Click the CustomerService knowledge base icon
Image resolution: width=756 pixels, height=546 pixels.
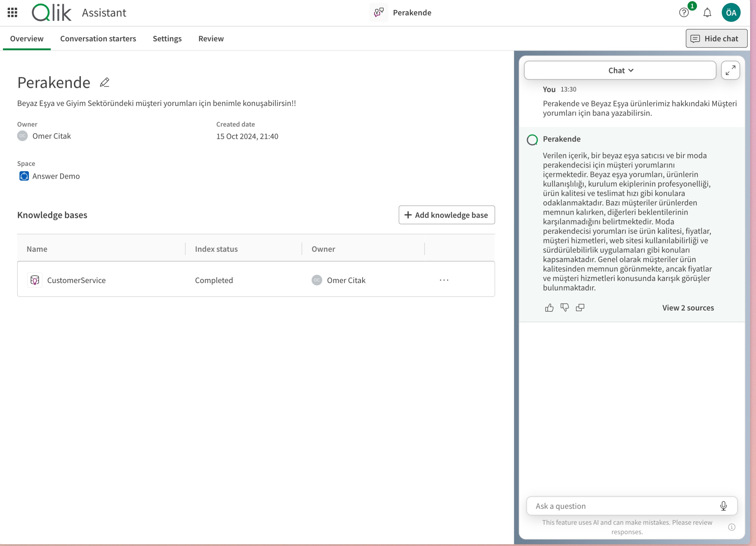point(35,280)
